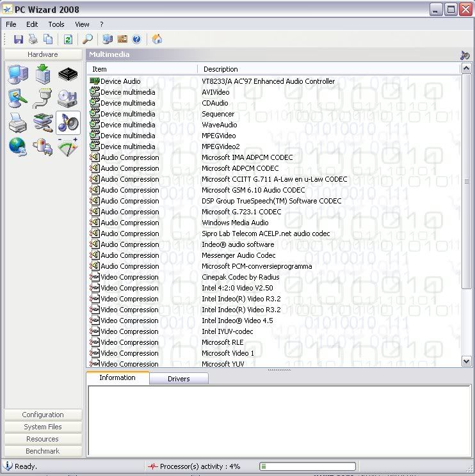
Task: Select Microsoft IMA ADPCM CODEC row
Action: pos(275,157)
